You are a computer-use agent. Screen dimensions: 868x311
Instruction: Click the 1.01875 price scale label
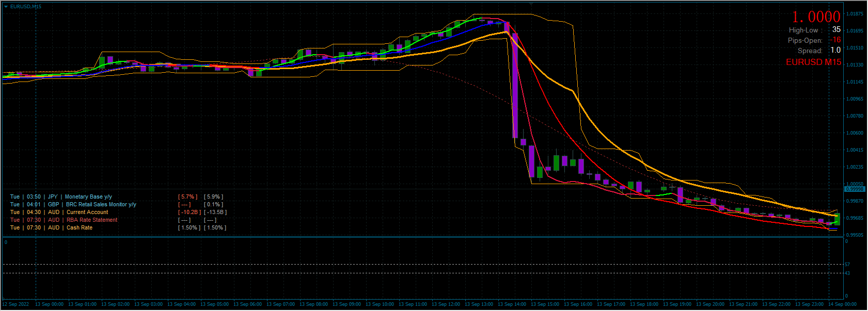(x=855, y=14)
